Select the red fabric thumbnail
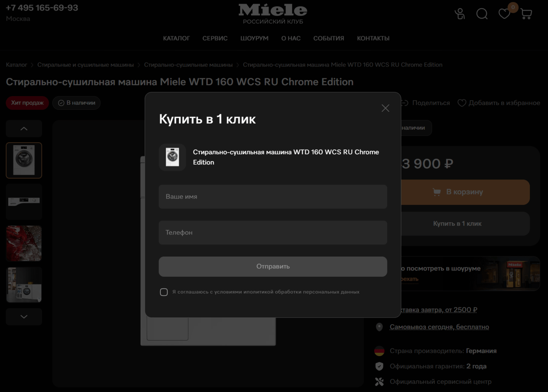 click(x=24, y=243)
